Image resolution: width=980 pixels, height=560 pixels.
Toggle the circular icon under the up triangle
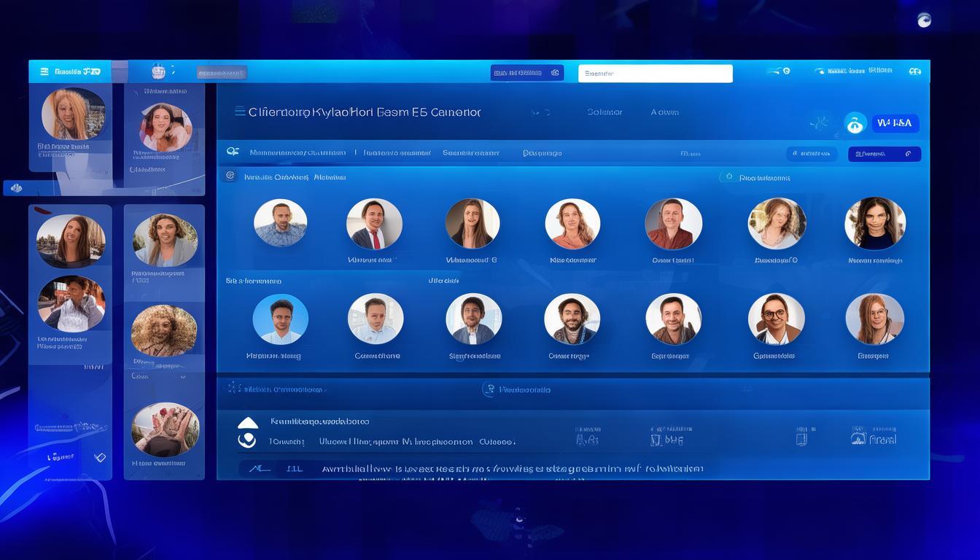(247, 440)
